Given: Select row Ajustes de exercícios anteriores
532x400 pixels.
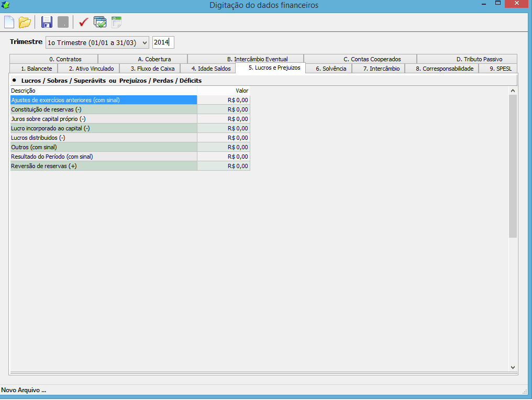Looking at the screenshot, I should (x=104, y=100).
